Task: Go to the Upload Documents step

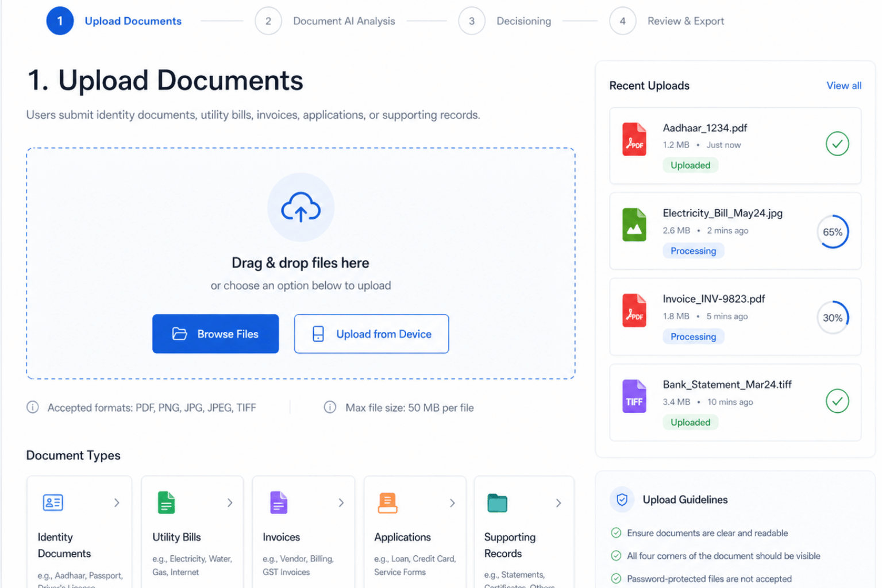Action: 133,21
